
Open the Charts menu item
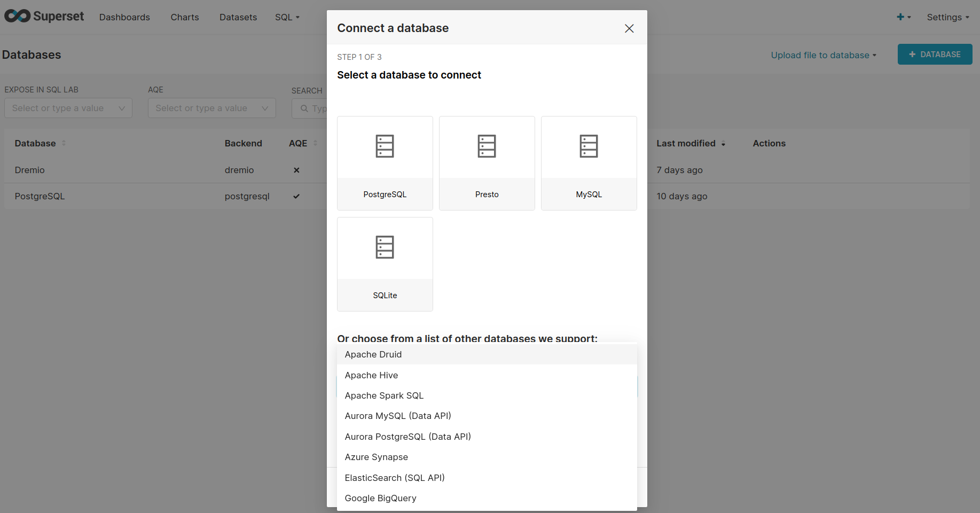click(185, 17)
